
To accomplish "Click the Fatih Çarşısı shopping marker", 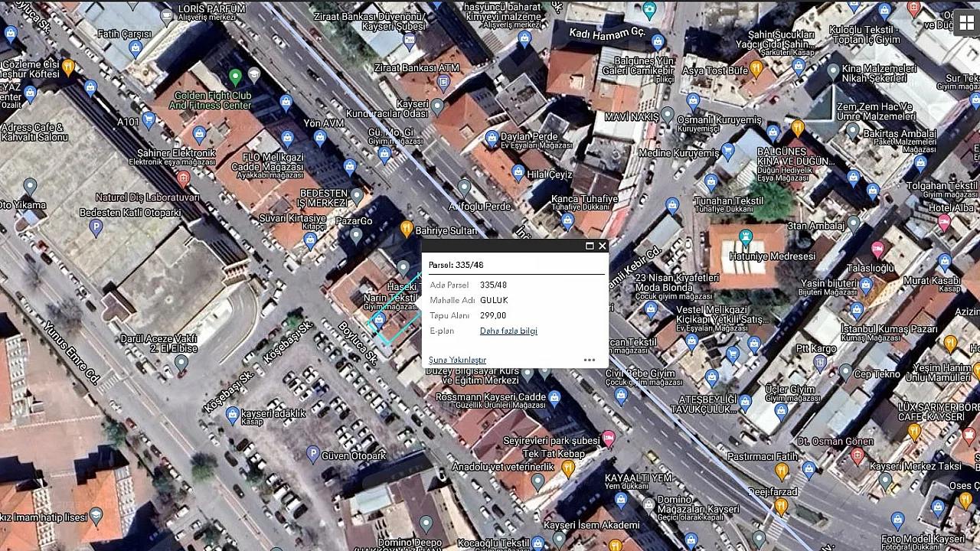I will (x=136, y=48).
